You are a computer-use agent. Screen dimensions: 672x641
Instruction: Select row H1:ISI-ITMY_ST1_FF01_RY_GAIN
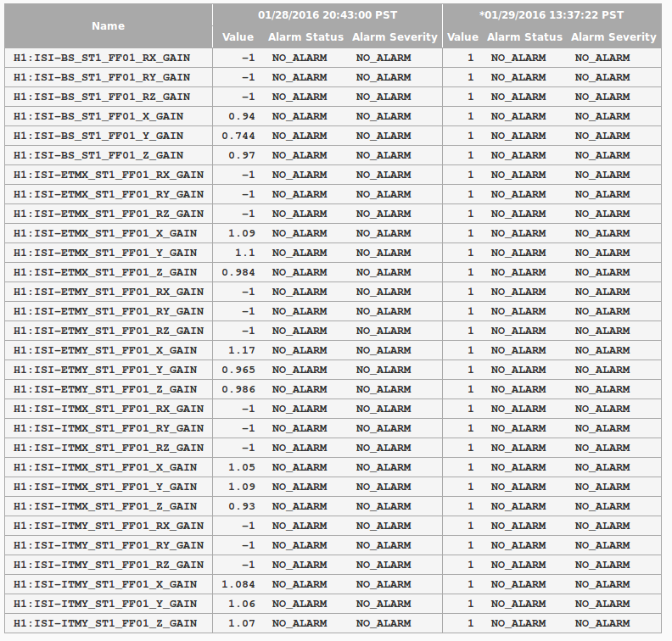coord(333,545)
